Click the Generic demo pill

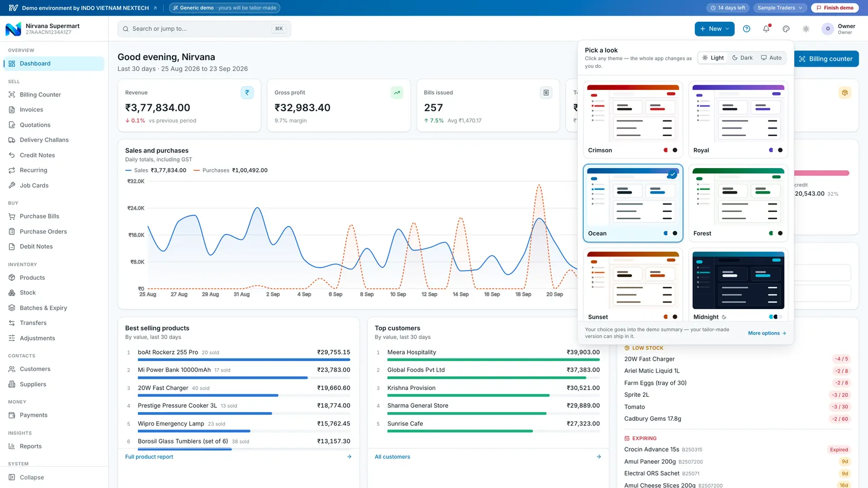pyautogui.click(x=225, y=8)
